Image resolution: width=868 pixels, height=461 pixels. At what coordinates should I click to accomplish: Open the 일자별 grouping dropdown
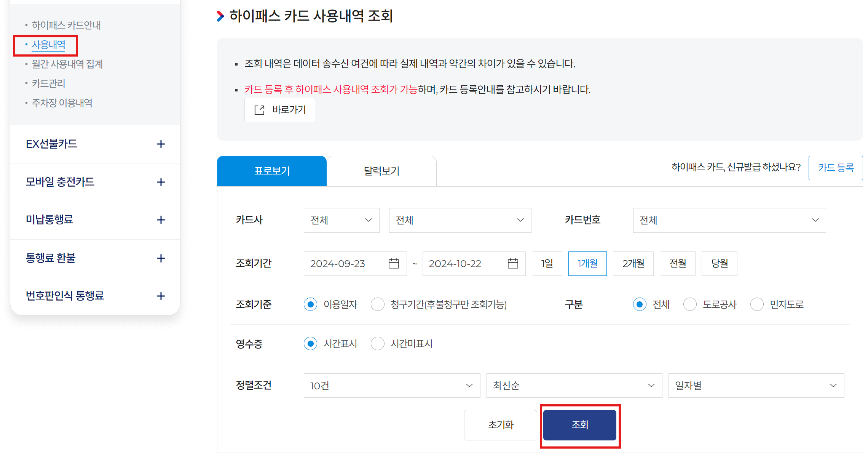(756, 385)
